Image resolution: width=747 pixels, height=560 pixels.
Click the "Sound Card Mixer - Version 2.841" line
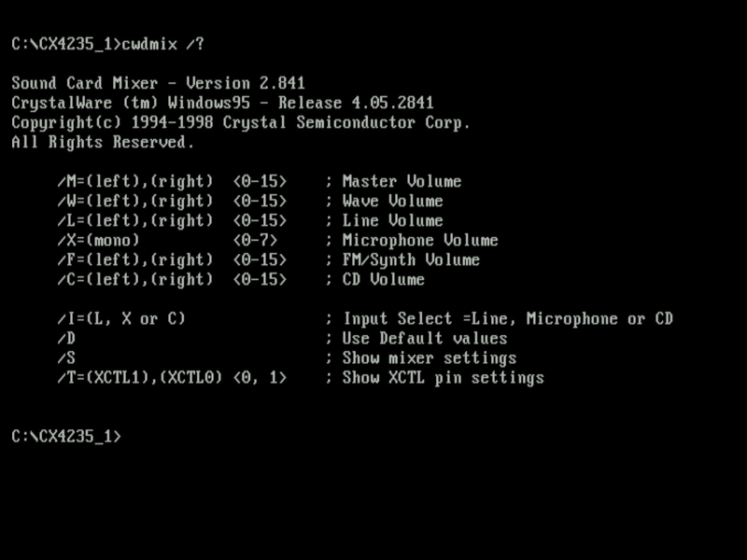(x=158, y=83)
